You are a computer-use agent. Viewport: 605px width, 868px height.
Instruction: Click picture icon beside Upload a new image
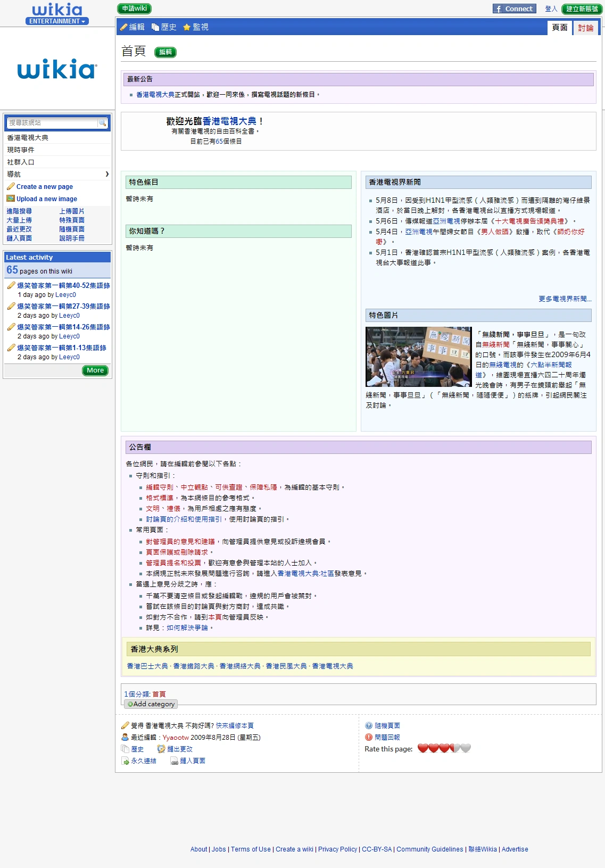(11, 199)
